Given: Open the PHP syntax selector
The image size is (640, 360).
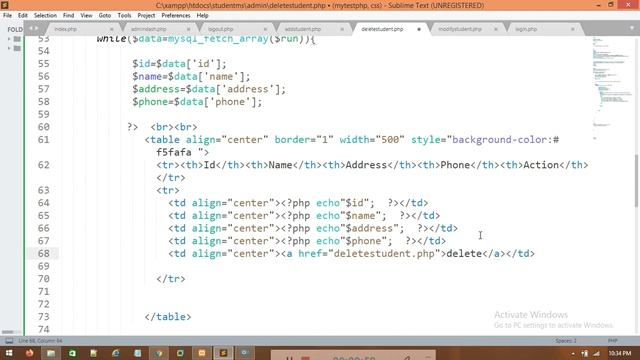Looking at the screenshot, I should tap(613, 340).
